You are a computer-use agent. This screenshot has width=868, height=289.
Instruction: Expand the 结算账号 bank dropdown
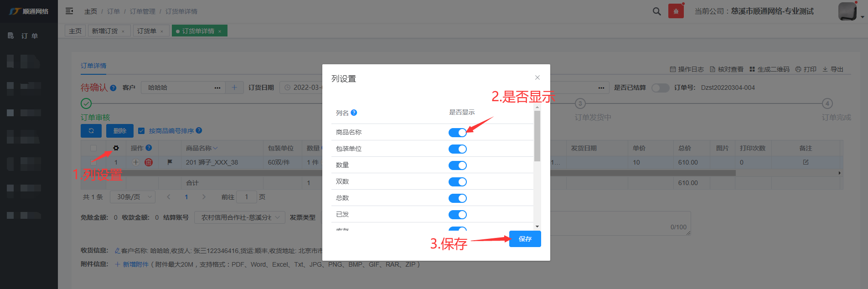pyautogui.click(x=240, y=218)
